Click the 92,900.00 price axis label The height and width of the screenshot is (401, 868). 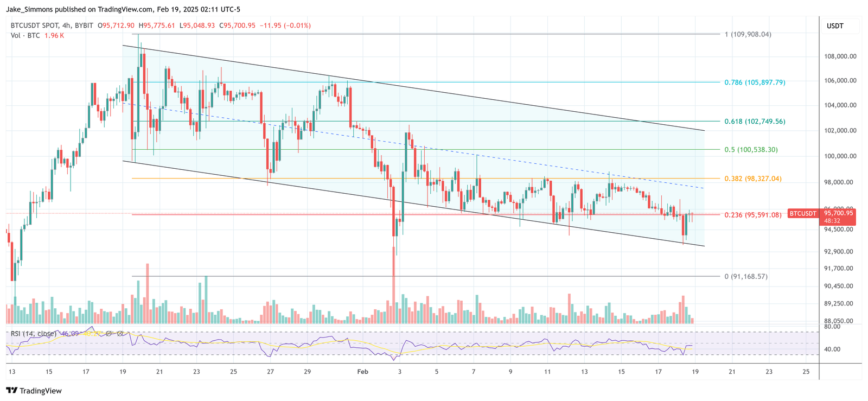pos(839,252)
